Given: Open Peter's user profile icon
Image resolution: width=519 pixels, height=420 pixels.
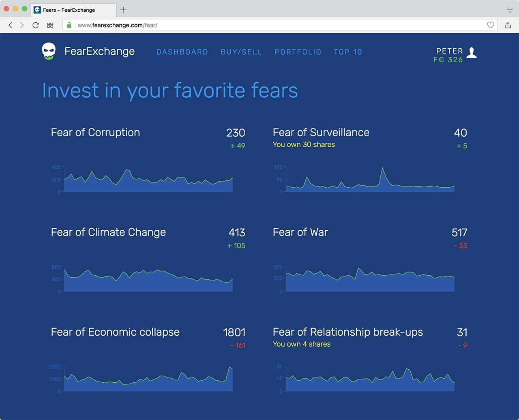Looking at the screenshot, I should click(x=472, y=53).
